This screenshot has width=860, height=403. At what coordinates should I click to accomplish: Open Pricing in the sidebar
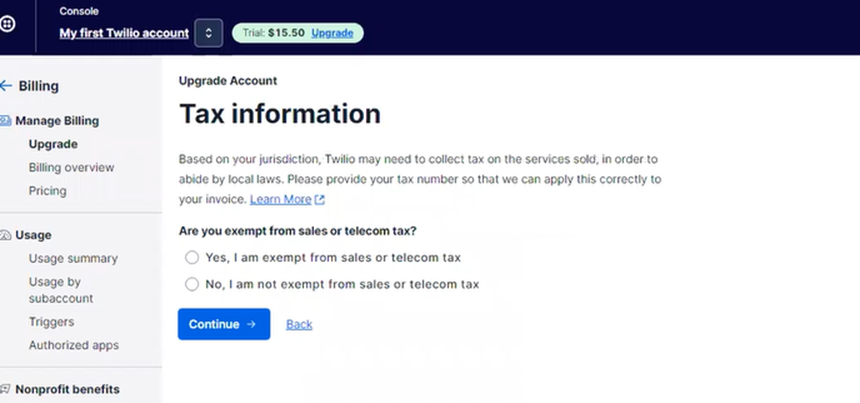(48, 191)
